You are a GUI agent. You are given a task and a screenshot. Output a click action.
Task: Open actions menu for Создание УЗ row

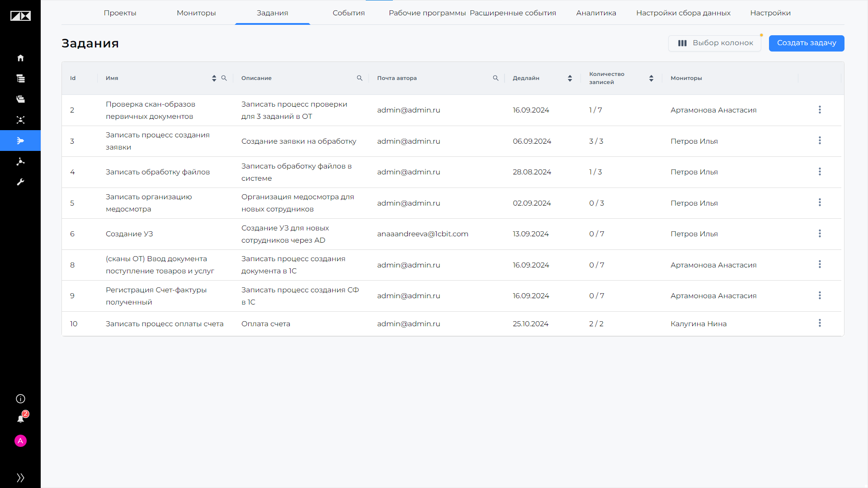pyautogui.click(x=820, y=234)
